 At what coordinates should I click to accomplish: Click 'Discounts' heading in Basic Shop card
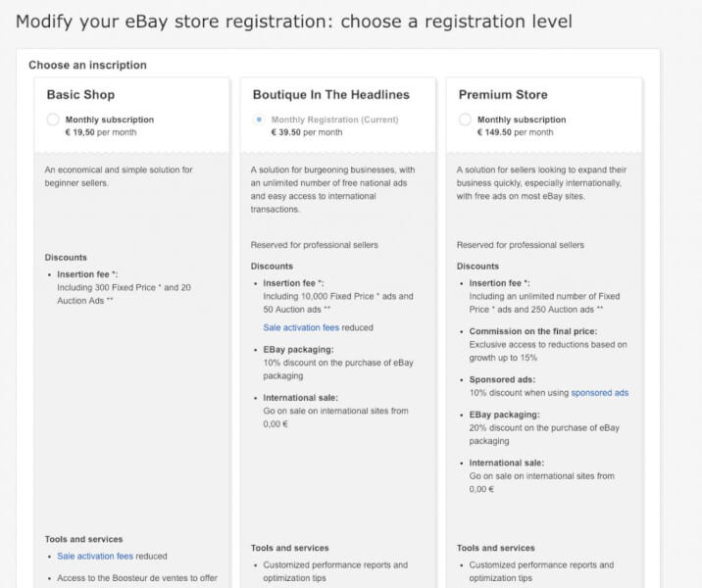point(66,258)
